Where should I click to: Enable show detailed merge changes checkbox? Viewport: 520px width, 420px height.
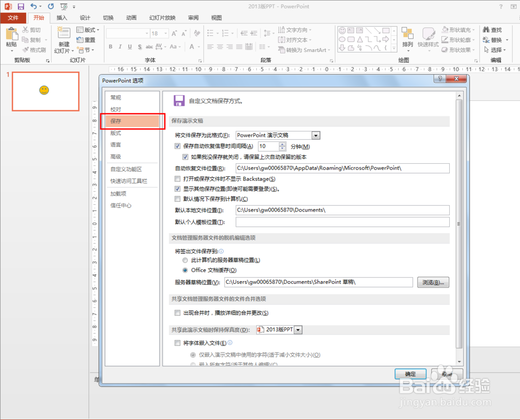pos(177,313)
